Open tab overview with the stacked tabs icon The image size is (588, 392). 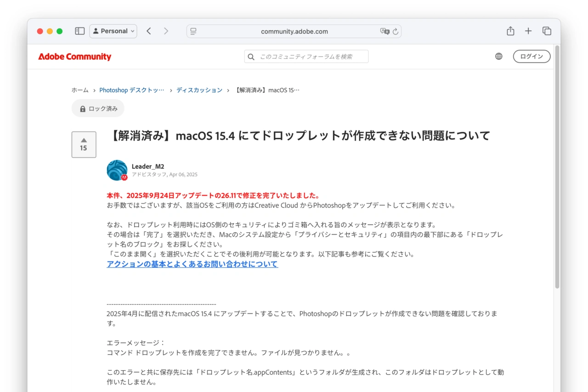pyautogui.click(x=547, y=31)
